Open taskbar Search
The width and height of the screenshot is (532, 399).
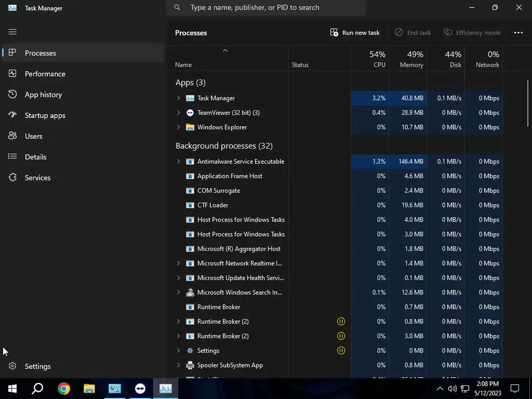[37, 389]
